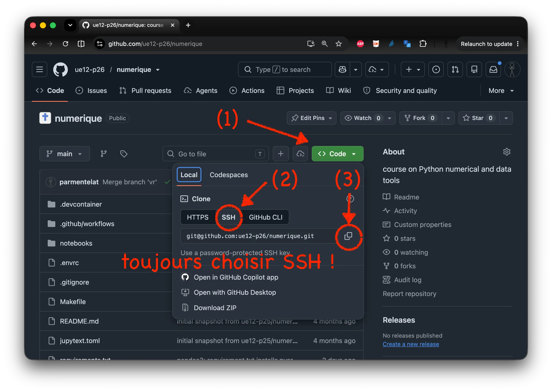Open the browser tab search chevron
The width and height of the screenshot is (552, 392).
click(70, 25)
